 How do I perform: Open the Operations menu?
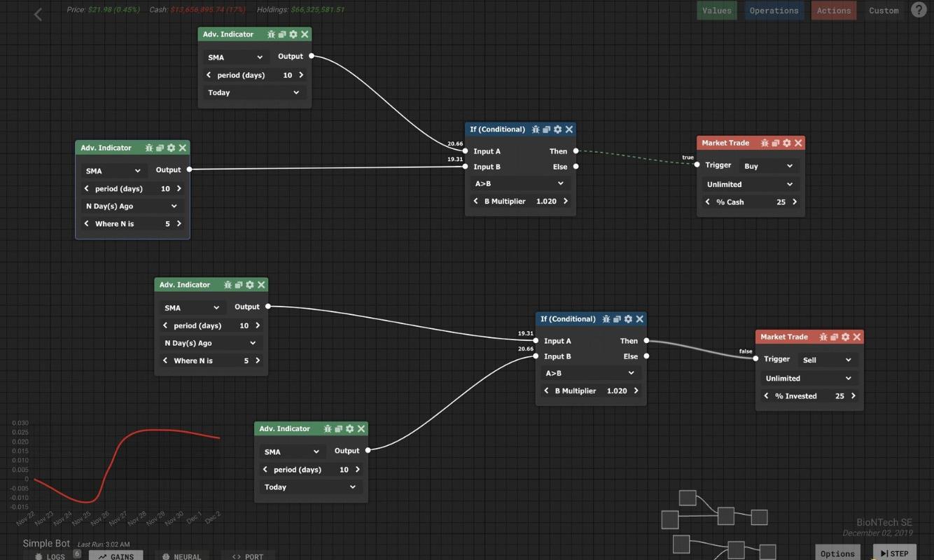pos(774,10)
